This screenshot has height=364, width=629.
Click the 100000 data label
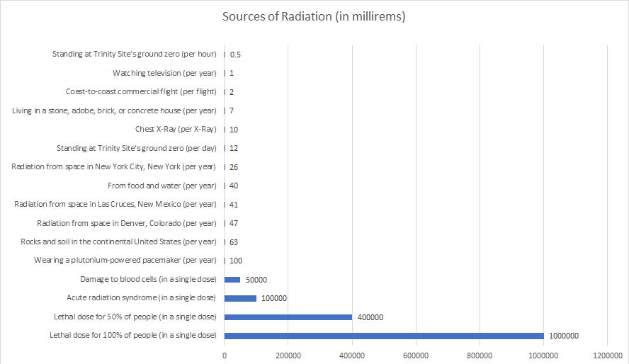(x=274, y=298)
